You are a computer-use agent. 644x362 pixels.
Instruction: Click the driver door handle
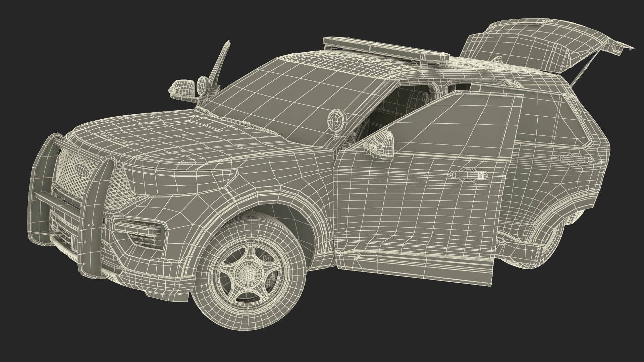point(468,175)
